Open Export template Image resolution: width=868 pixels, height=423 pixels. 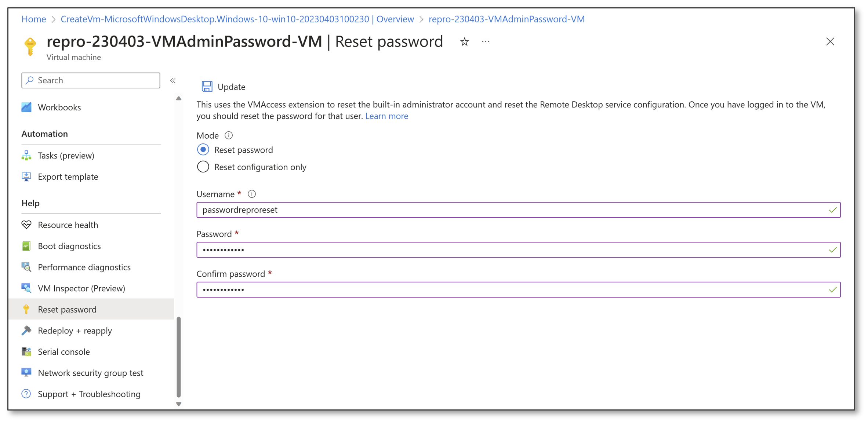point(68,176)
